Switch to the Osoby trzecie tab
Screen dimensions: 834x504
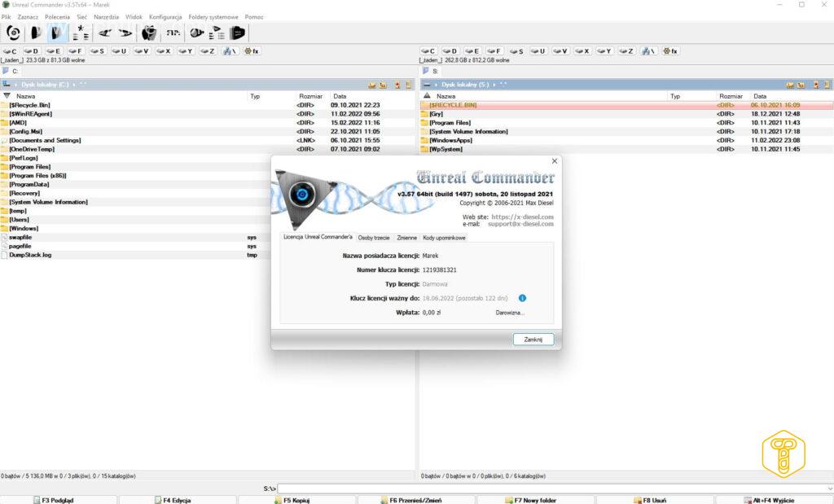click(x=375, y=238)
